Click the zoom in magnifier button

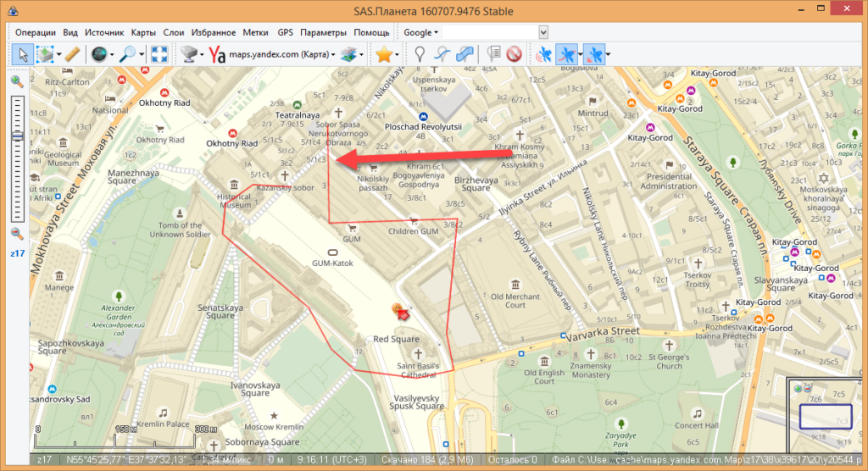click(17, 82)
